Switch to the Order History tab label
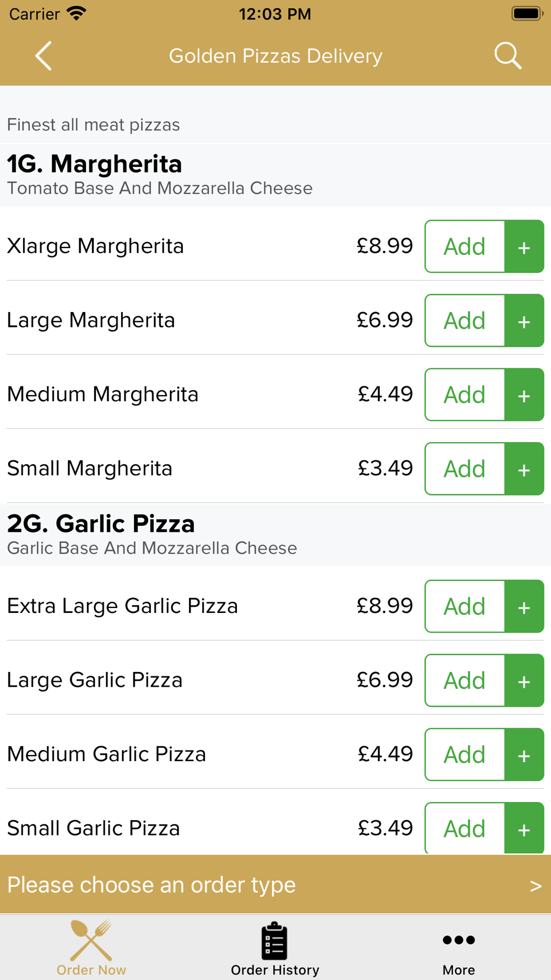The image size is (551, 980). pos(275,970)
